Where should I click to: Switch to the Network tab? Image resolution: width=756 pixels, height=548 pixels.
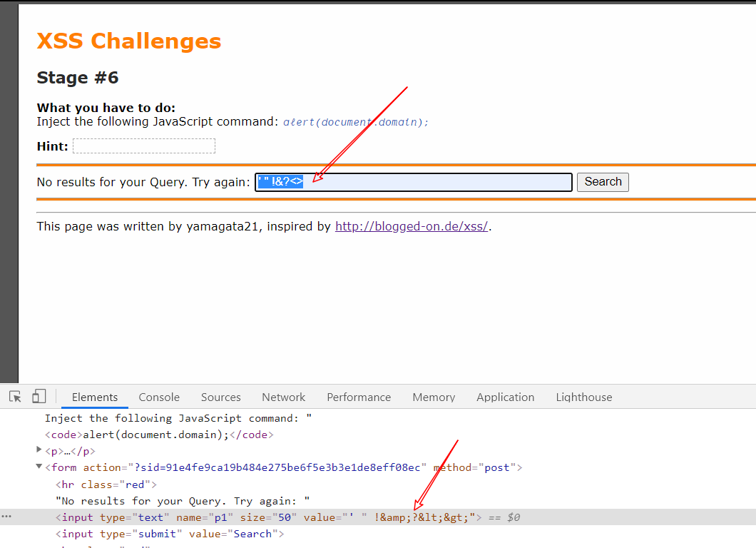(x=284, y=397)
